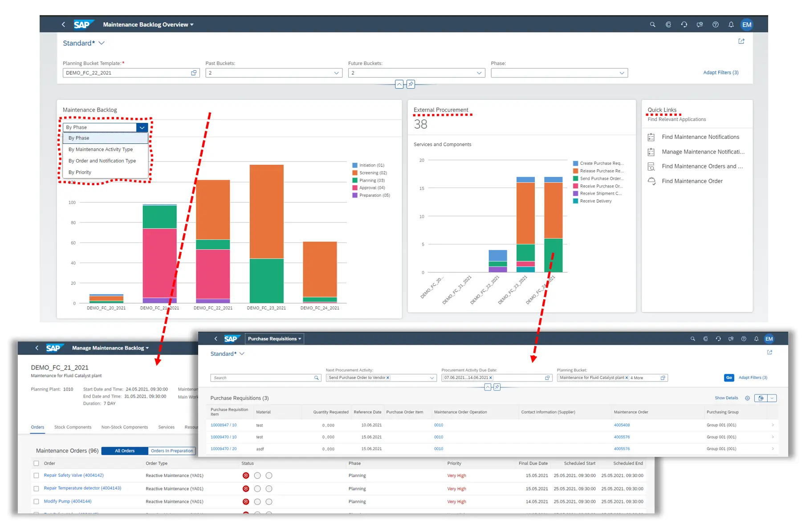The height and width of the screenshot is (532, 806).
Task: Open help icon in Maintenance Backlog Overview header
Action: tap(715, 24)
